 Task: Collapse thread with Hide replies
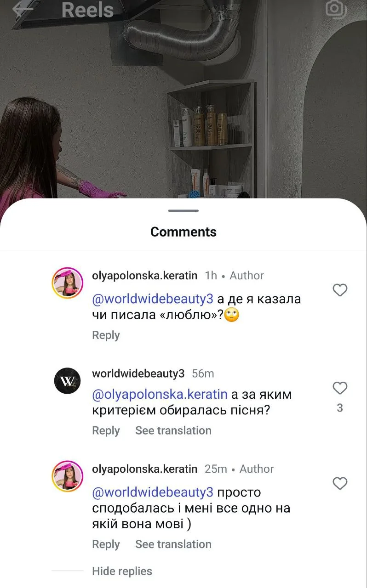(122, 571)
